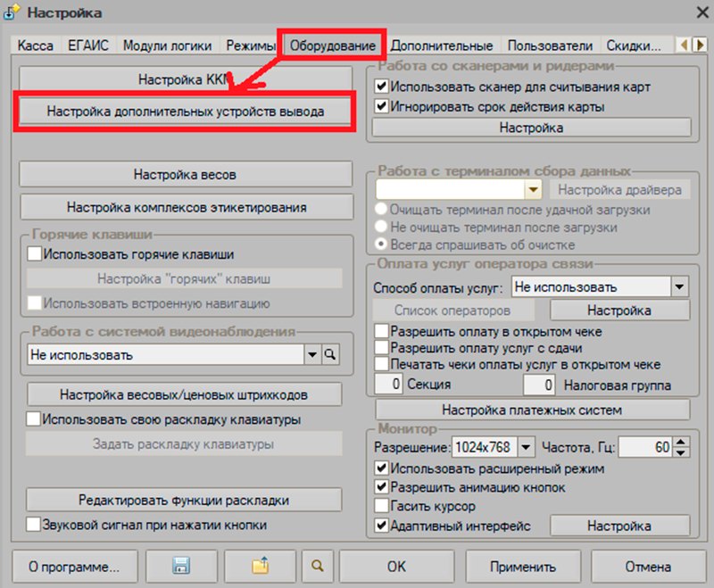Image resolution: width=714 pixels, height=588 pixels.
Task: Increase the Частота, Гц value
Action: point(681,442)
